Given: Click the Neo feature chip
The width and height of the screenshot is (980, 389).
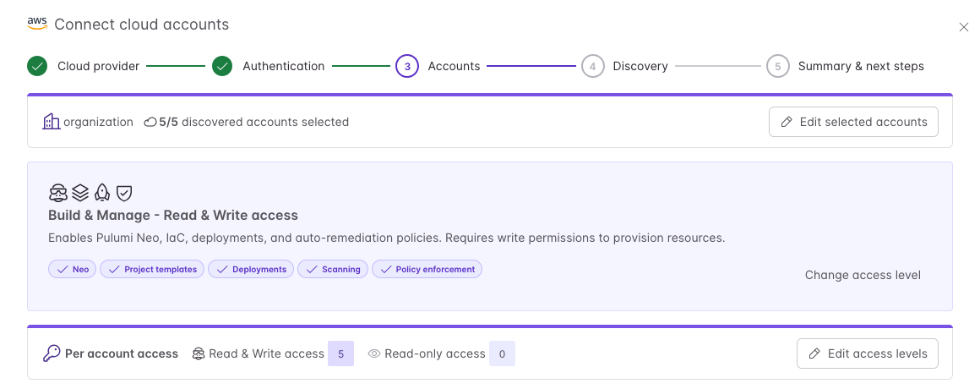Looking at the screenshot, I should (x=73, y=270).
